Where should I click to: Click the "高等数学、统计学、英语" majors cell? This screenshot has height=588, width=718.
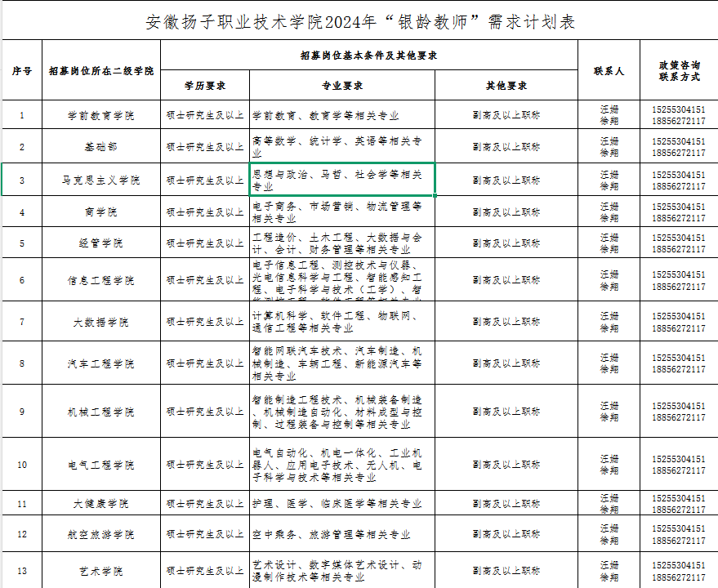point(342,146)
